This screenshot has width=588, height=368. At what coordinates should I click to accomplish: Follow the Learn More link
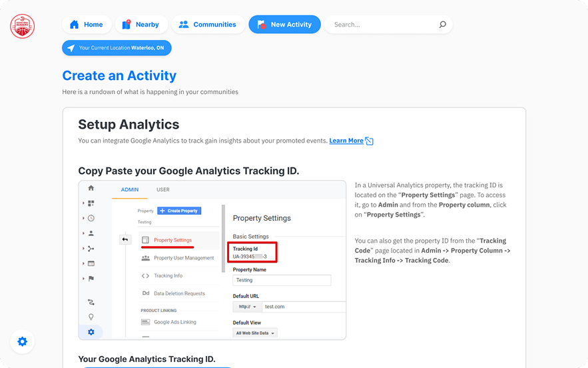(346, 141)
